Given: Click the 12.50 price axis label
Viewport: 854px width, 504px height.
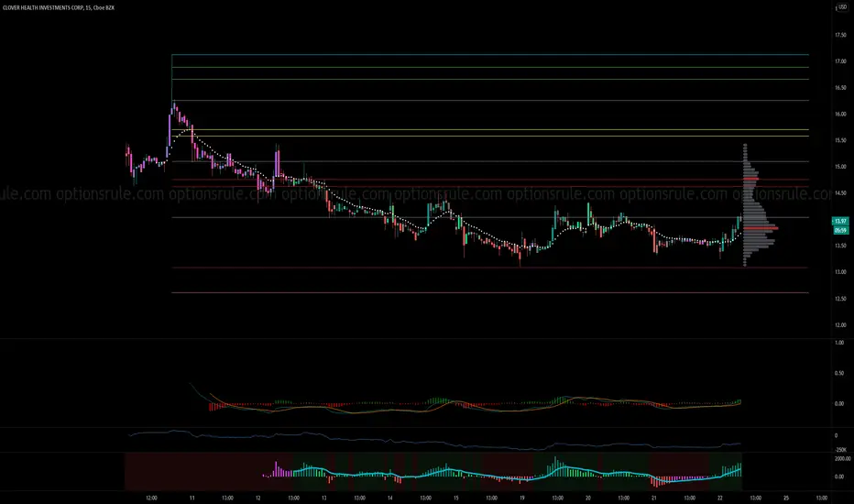Looking at the screenshot, I should (x=840, y=299).
